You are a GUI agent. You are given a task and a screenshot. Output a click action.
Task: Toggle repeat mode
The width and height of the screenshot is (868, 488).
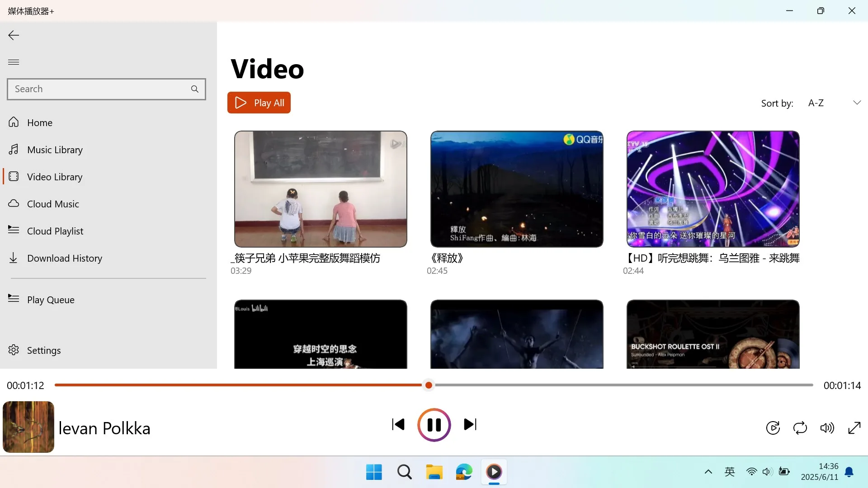[x=800, y=427]
